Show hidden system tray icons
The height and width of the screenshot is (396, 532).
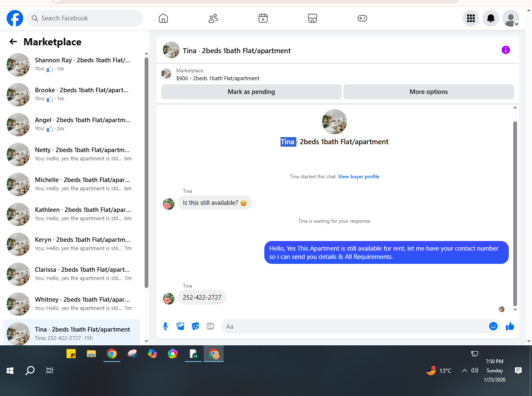point(465,371)
